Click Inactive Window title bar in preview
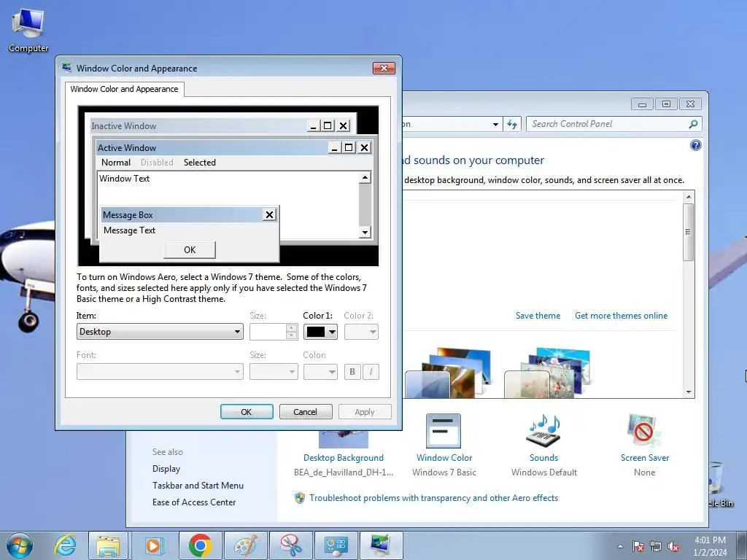This screenshot has width=747, height=560. pos(198,125)
